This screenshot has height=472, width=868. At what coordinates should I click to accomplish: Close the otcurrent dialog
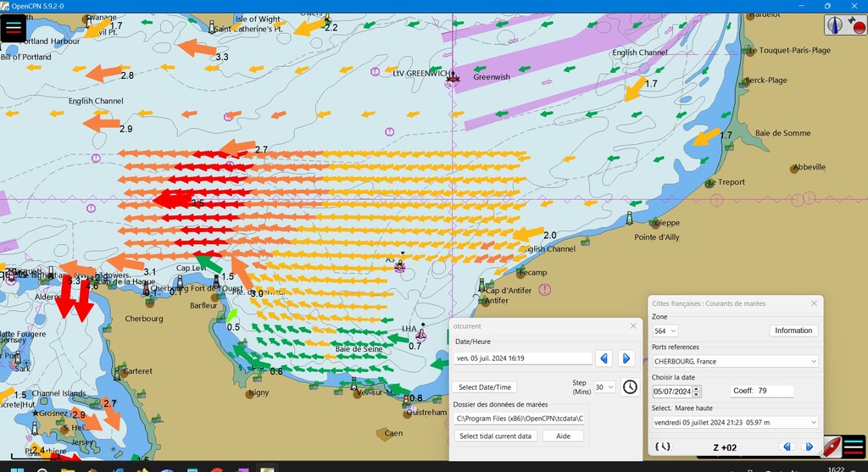(633, 326)
